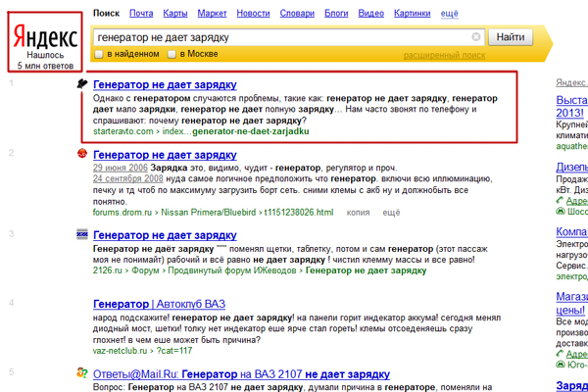Open the Карты service tab
This screenshot has width=588, height=392.
click(175, 14)
